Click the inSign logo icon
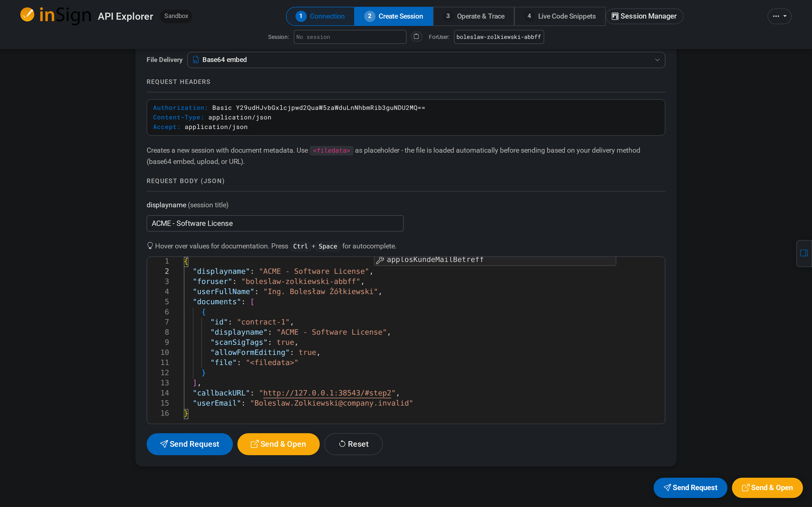Screen dimensions: 812x507 (x=27, y=15)
